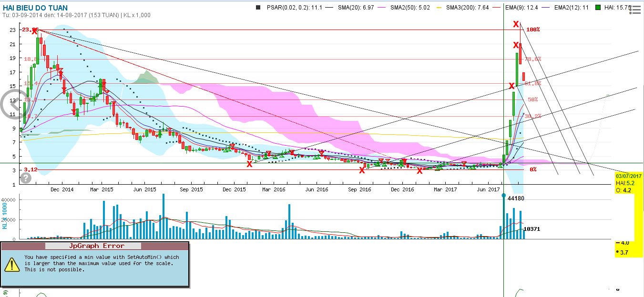The image size is (644, 297).
Task: Click the Jun 2015 axis label
Action: (x=144, y=189)
